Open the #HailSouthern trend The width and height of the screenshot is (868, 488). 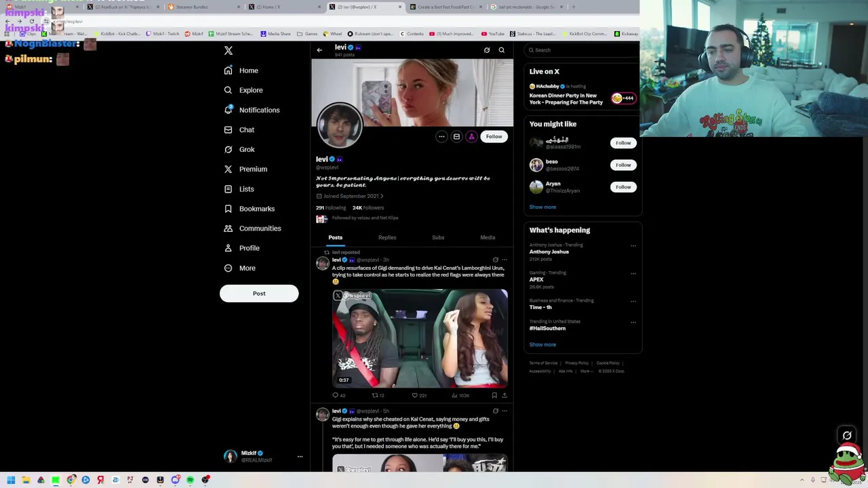click(x=547, y=329)
